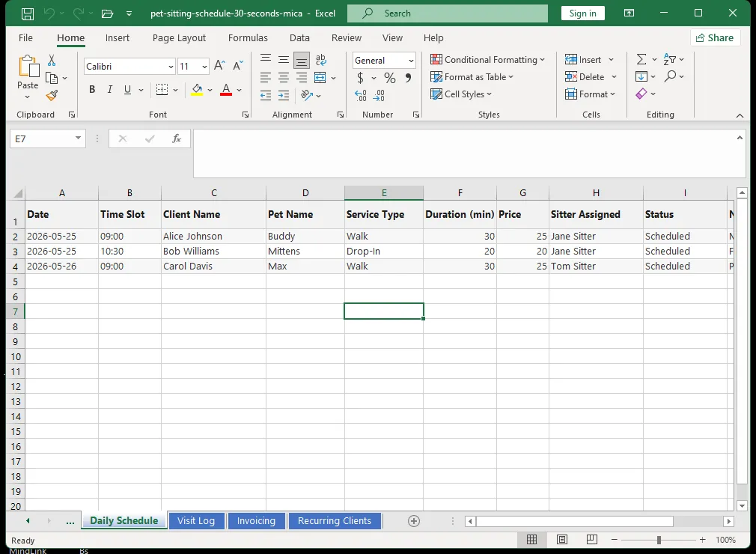Click the Clear eraser icon
This screenshot has width=756, height=554.
(641, 94)
